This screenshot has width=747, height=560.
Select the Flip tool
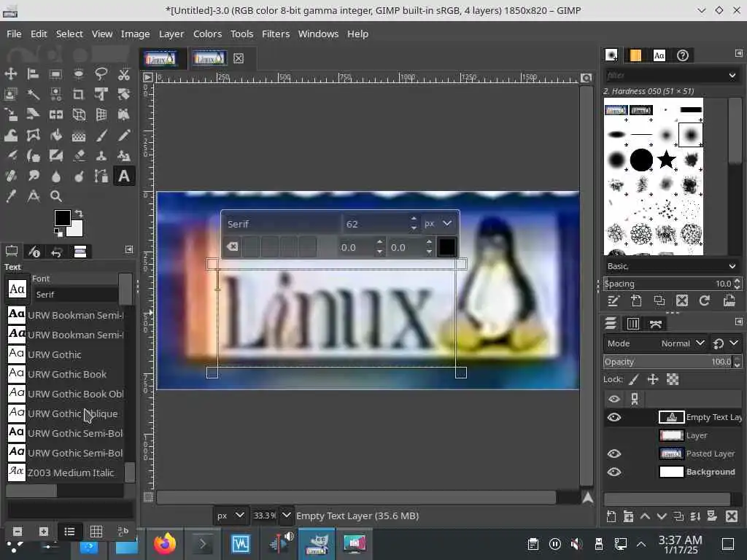pos(55,114)
